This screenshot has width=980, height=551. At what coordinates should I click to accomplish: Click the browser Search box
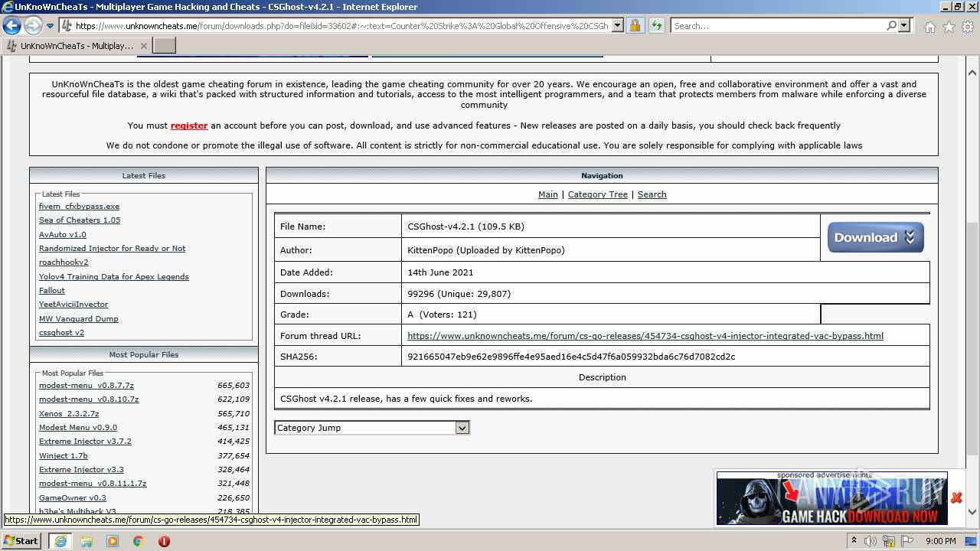point(778,25)
